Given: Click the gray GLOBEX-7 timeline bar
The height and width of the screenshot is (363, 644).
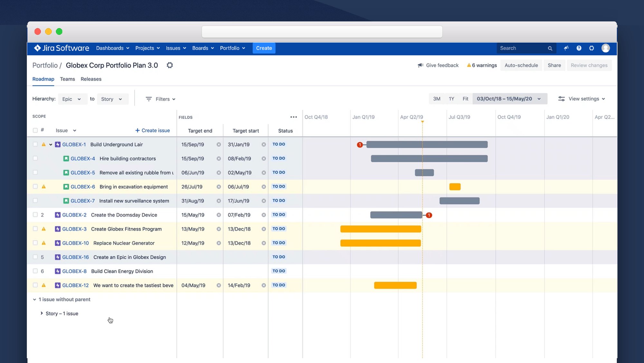Looking at the screenshot, I should coord(459,201).
